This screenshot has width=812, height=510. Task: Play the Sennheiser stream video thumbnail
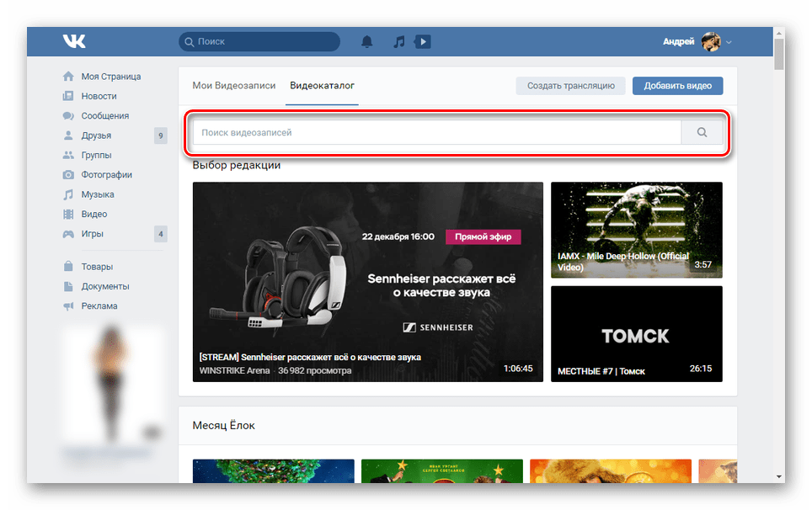pos(368,282)
